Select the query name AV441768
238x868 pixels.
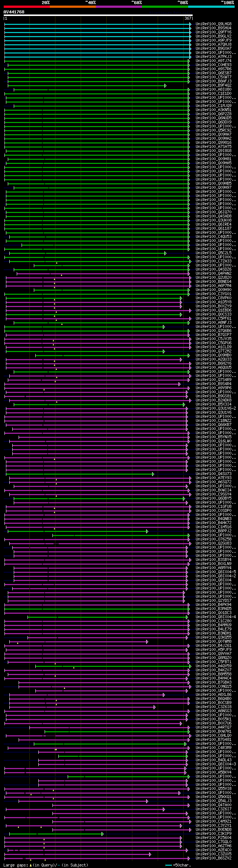pyautogui.click(x=14, y=12)
